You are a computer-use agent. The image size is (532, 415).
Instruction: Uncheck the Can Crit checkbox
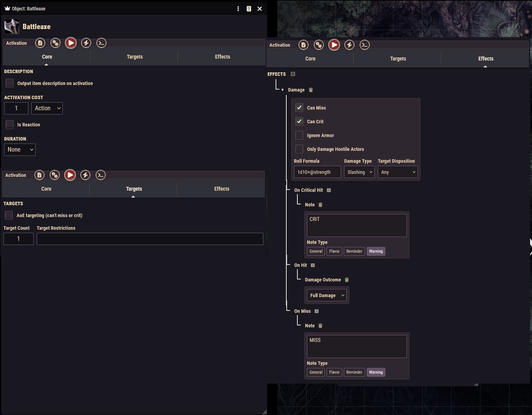[x=299, y=121]
